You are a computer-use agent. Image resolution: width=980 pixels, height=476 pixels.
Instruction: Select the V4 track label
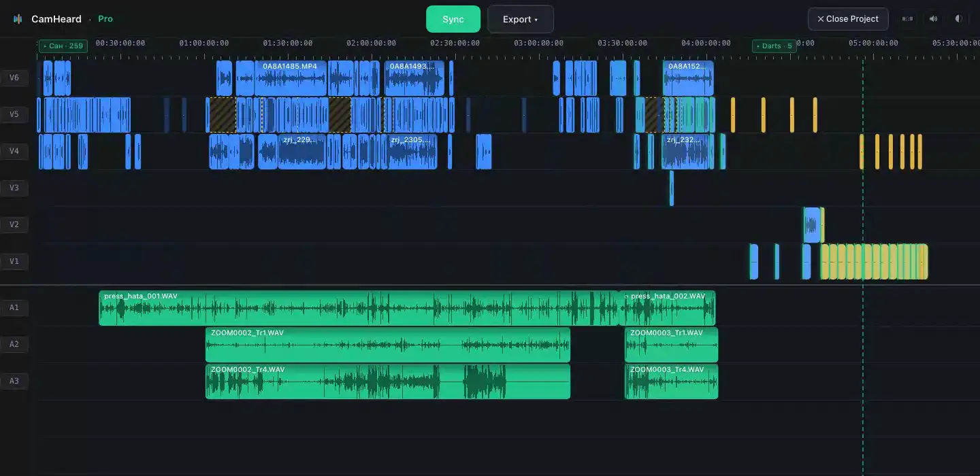[14, 151]
